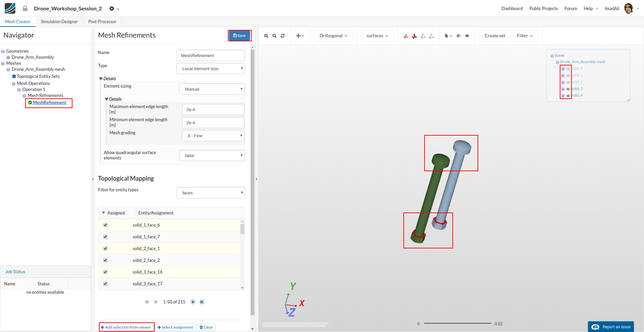Open the Filter for entity types dropdown

click(211, 193)
